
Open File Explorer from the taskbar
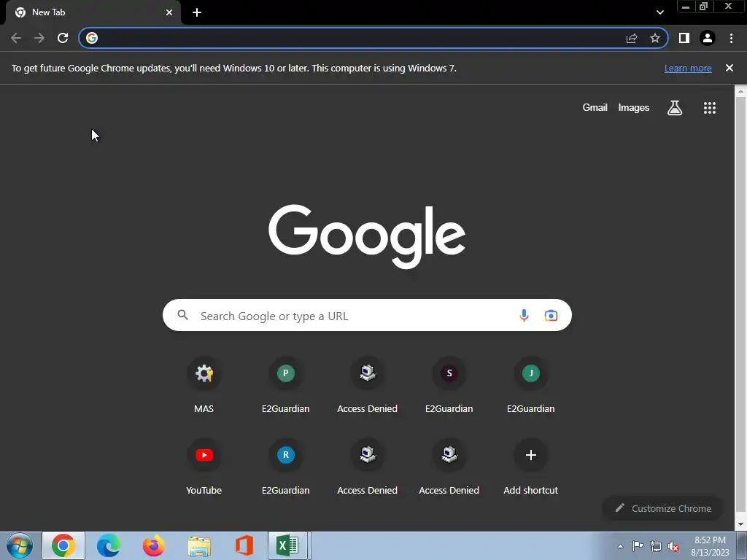point(199,545)
